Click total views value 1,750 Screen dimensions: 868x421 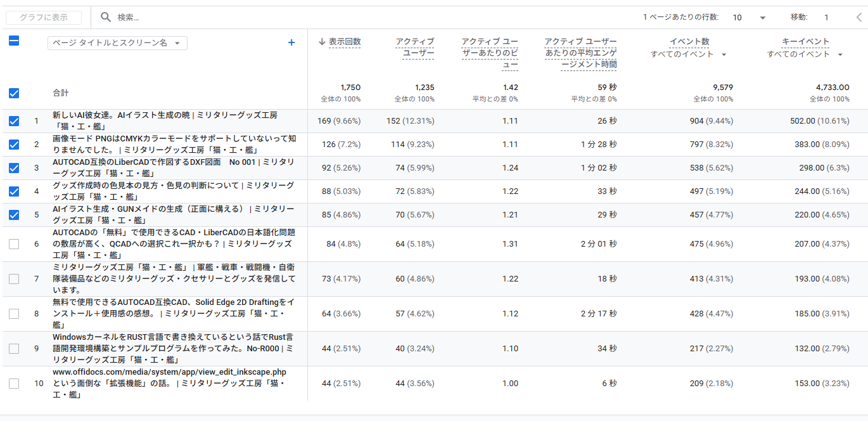pyautogui.click(x=350, y=87)
